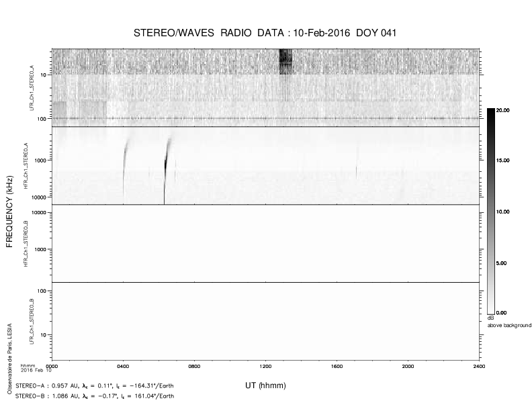Click the STEREO-B position line 1.086 AU

[95, 396]
